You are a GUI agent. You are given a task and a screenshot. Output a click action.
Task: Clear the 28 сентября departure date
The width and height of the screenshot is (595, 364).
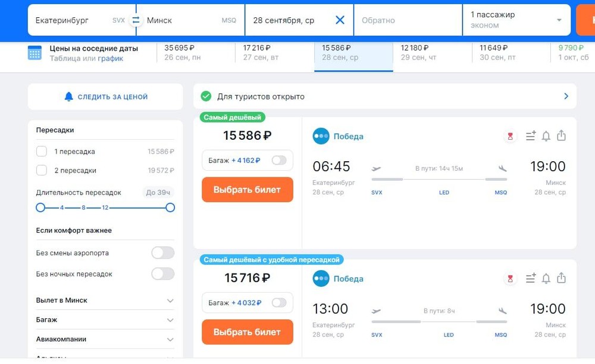click(x=340, y=20)
